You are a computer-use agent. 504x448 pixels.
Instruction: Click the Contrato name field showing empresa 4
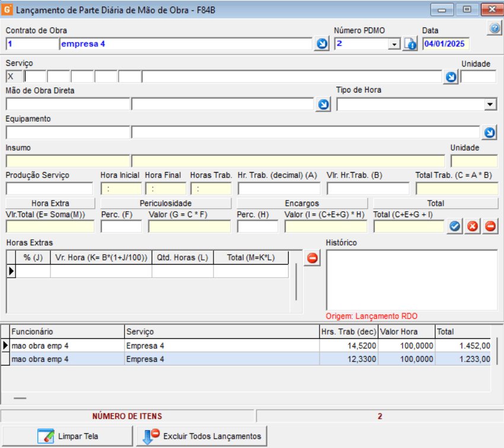point(186,44)
